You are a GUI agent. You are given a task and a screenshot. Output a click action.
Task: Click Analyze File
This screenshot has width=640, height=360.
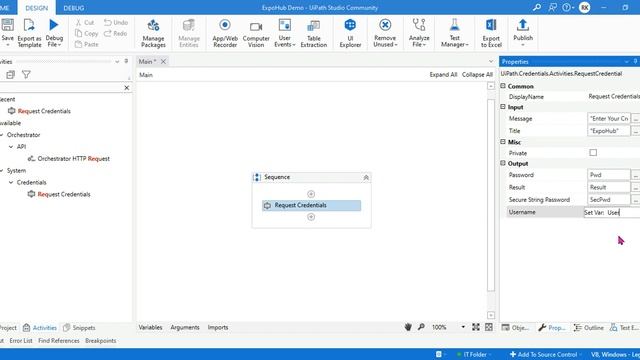click(419, 33)
